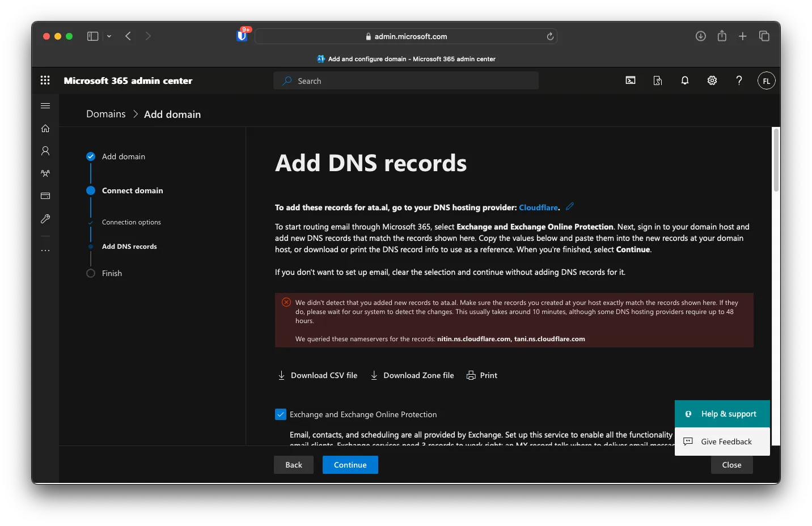Open notifications bell icon

click(685, 80)
